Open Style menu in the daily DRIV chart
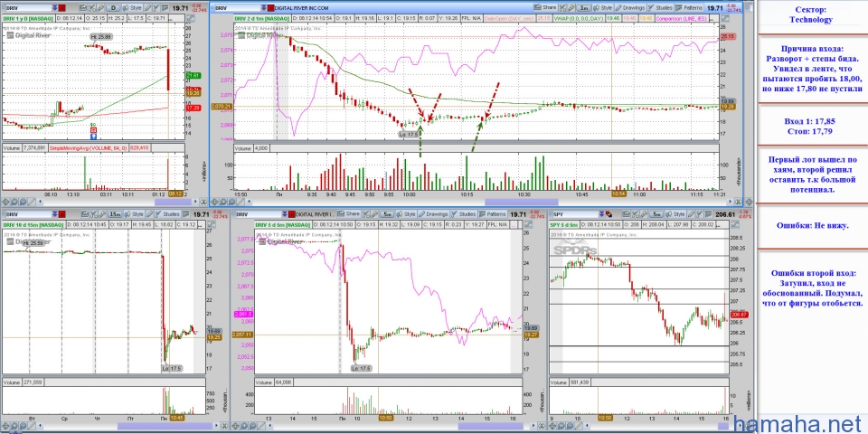The height and width of the screenshot is (434, 868). point(132,8)
